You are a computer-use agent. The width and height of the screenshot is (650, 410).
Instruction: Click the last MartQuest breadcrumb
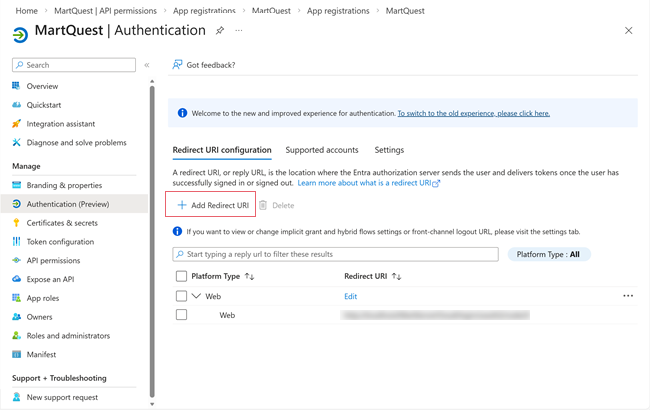pyautogui.click(x=405, y=11)
